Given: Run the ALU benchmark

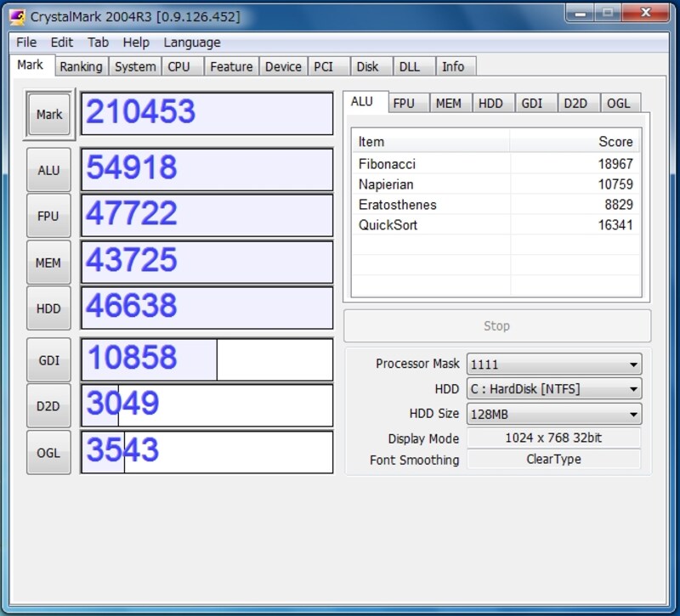Looking at the screenshot, I should 48,169.
